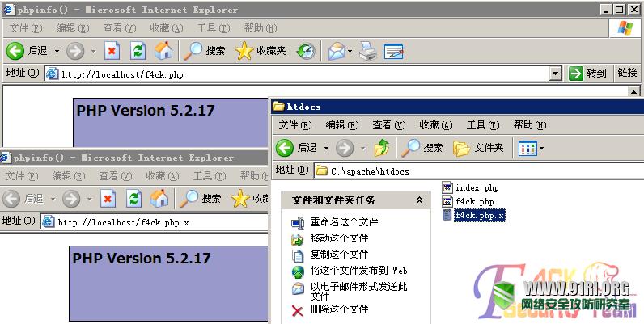Click 移动这个文件 move task link
Image resolution: width=644 pixels, height=324 pixels.
(x=339, y=238)
